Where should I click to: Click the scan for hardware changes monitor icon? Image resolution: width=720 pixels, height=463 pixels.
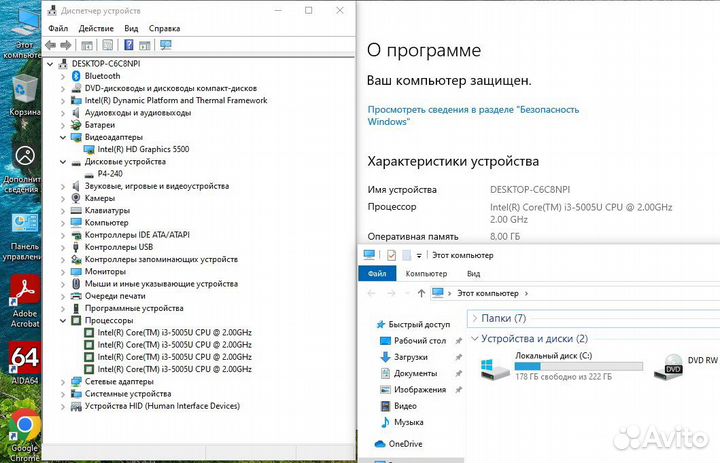pos(166,45)
